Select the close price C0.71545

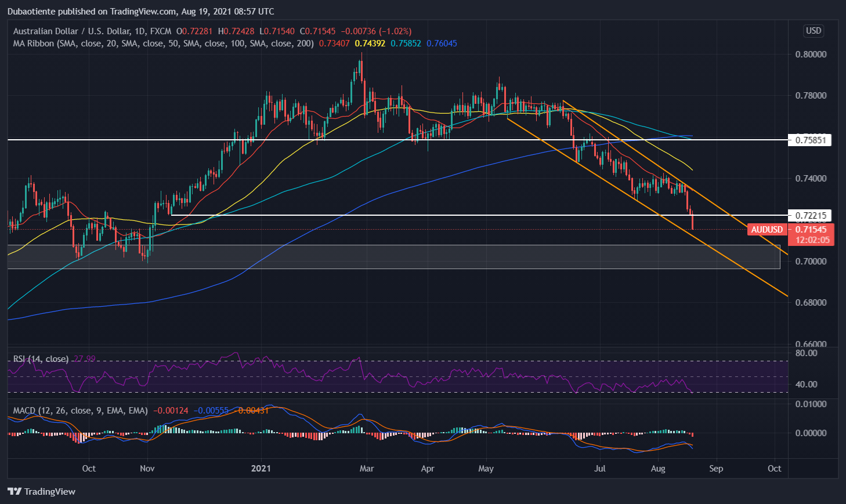point(317,31)
